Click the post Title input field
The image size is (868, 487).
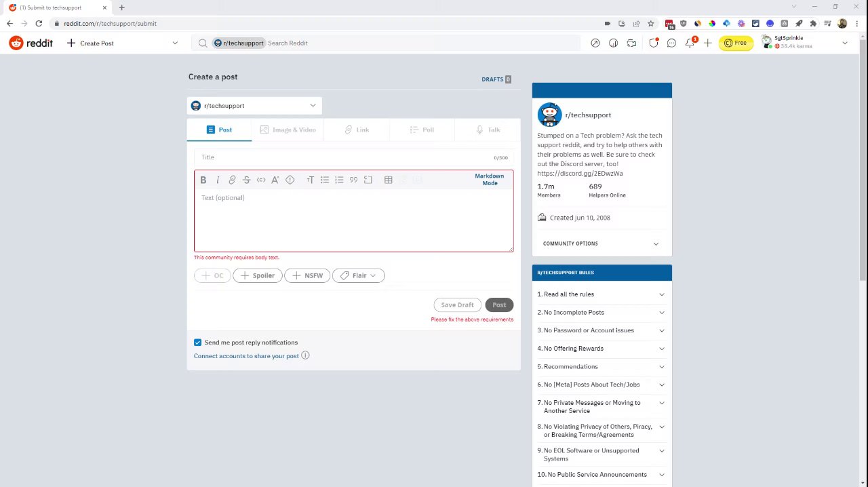(x=353, y=157)
